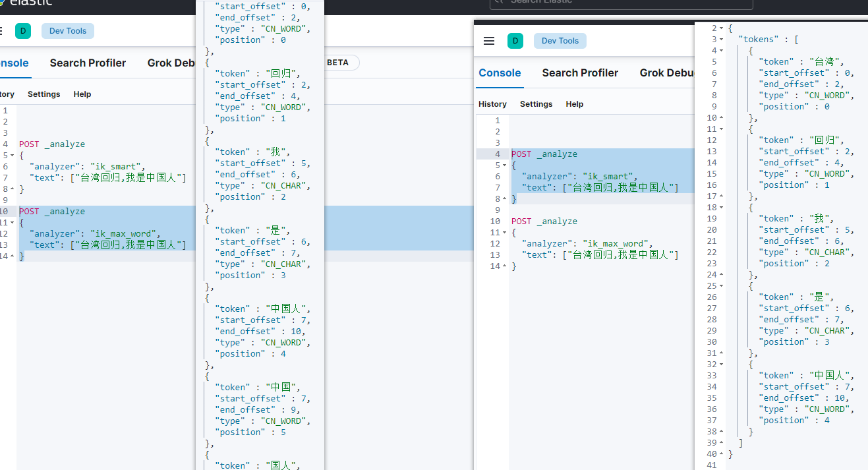Viewport: 868px width, 470px height.
Task: Collapse the line 5 fold arrow in the right editor
Action: [506, 165]
